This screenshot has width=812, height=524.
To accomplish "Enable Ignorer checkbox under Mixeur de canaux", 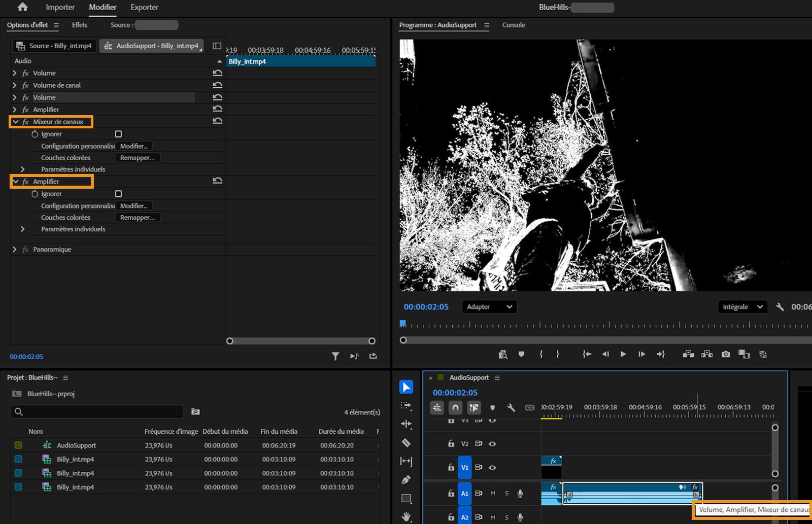I will (x=118, y=134).
